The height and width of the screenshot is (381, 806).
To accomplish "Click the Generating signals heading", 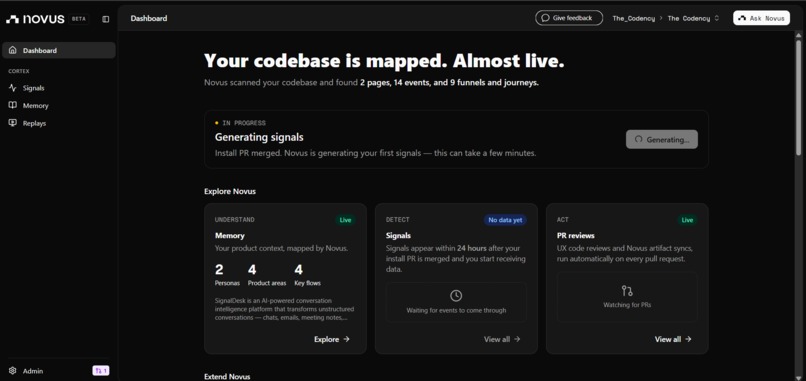I will [259, 137].
